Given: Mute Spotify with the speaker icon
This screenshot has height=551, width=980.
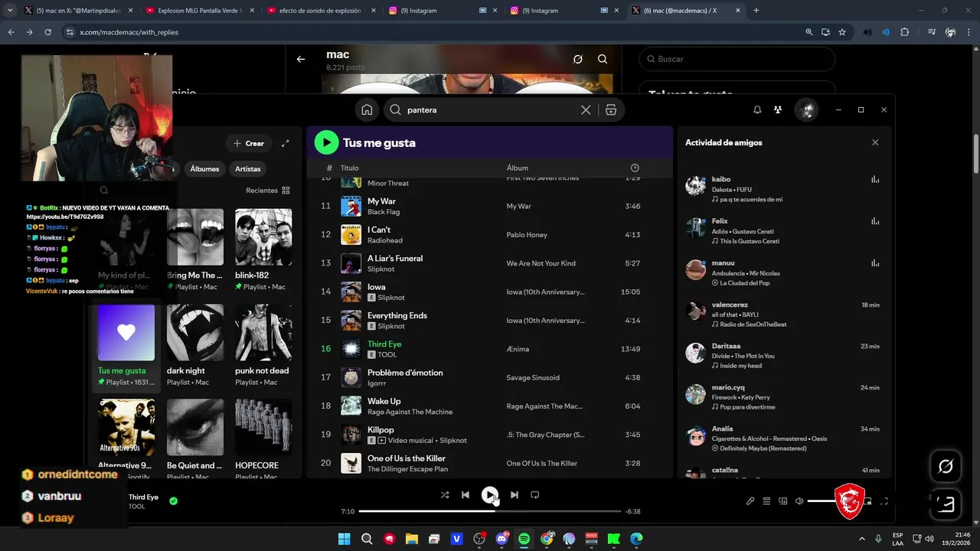Looking at the screenshot, I should (x=799, y=501).
